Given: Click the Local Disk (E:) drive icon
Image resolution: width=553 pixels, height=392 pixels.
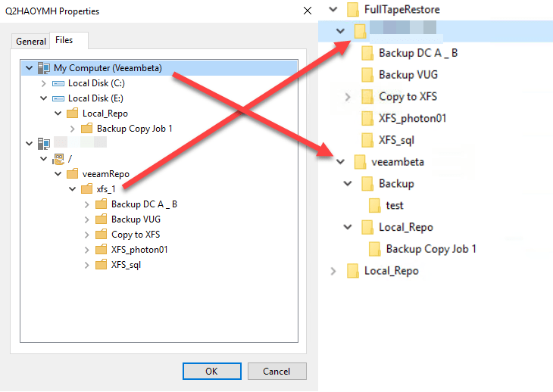Looking at the screenshot, I should tap(58, 98).
